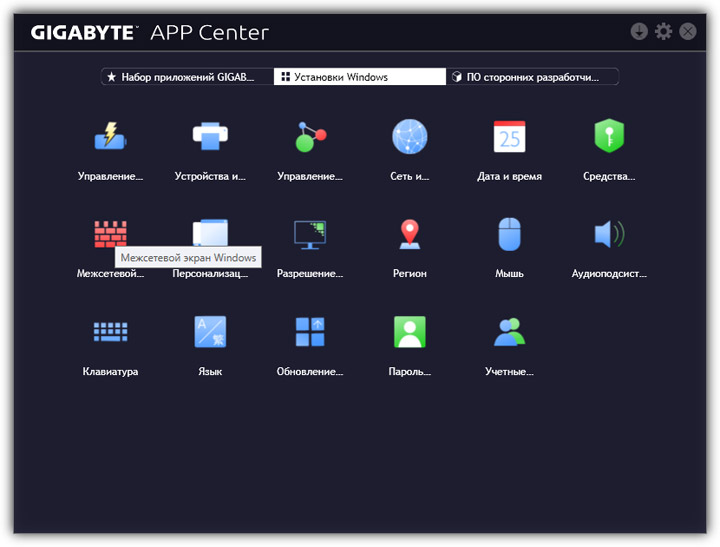The width and height of the screenshot is (720, 547).
Task: Switch to Набор приложений GIGABYTE tab
Action: (x=187, y=77)
